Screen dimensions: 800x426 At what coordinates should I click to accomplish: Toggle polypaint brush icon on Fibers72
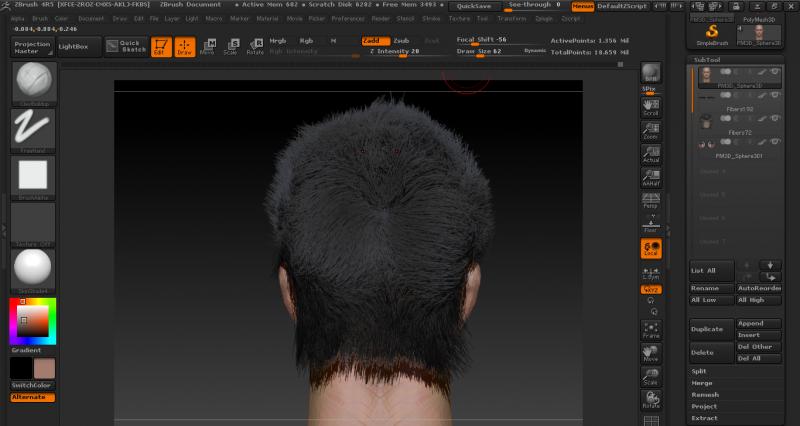pyautogui.click(x=762, y=119)
